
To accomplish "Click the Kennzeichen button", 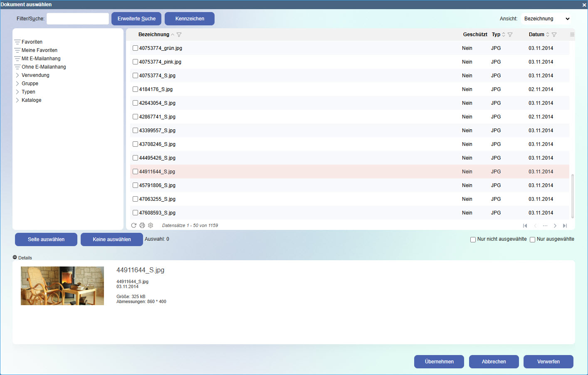I will pos(190,19).
